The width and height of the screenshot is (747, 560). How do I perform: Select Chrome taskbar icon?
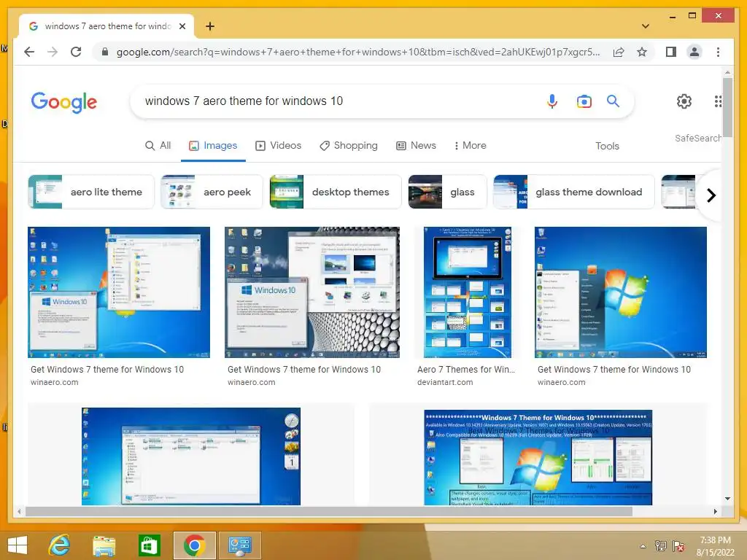click(x=194, y=545)
